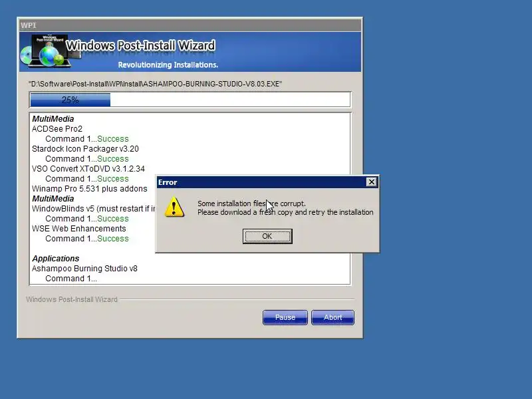Click Success status under ACDSee Pro2

(x=113, y=139)
